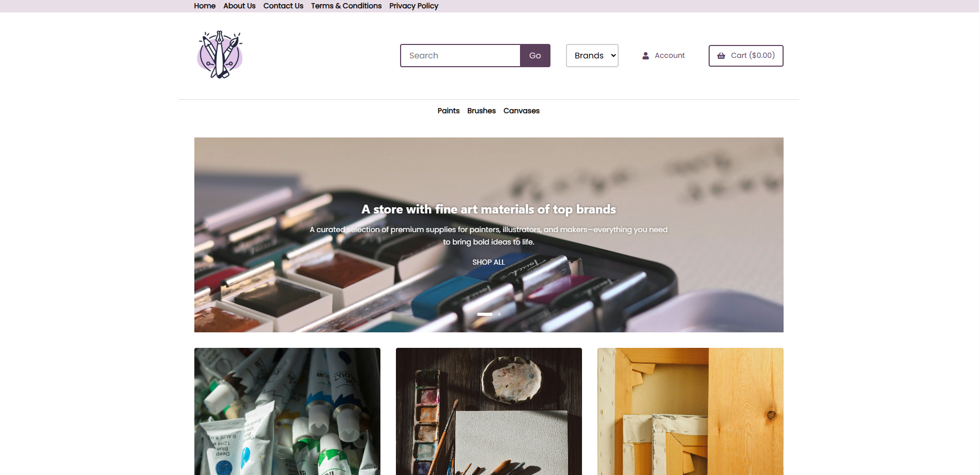Screen dimensions: 980x475
Task: Open the wooden canvas frames thumbnail
Action: pyautogui.click(x=691, y=411)
